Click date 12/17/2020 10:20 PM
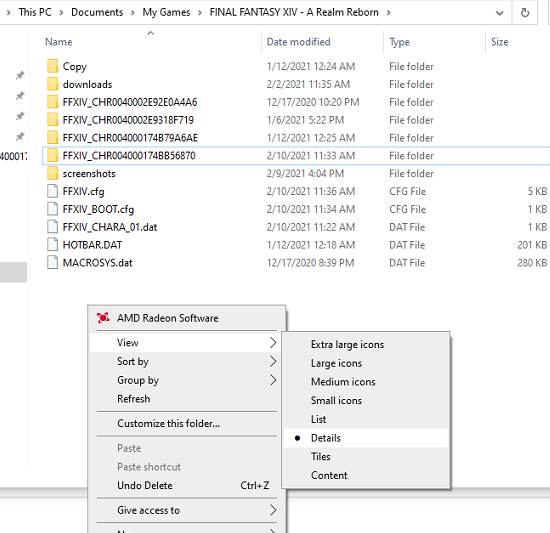Viewport: 550px width, 533px height. click(313, 102)
